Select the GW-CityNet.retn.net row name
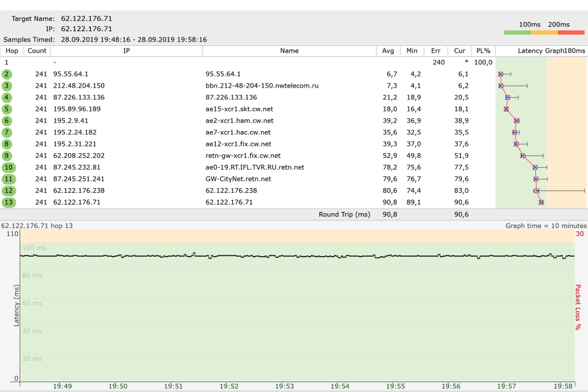This screenshot has height=392, width=588. point(238,179)
